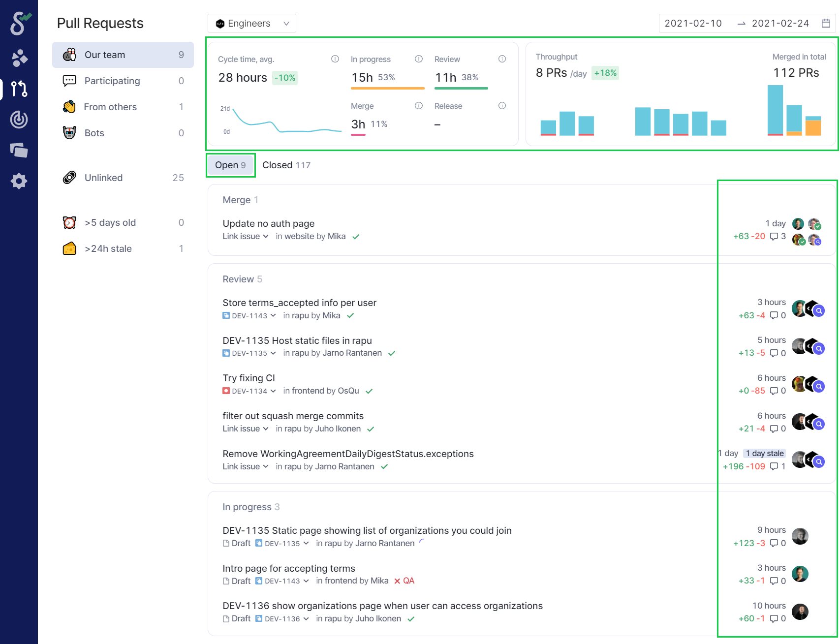The height and width of the screenshot is (644, 840).
Task: Select the Unlinked filter in sidebar
Action: 103,178
